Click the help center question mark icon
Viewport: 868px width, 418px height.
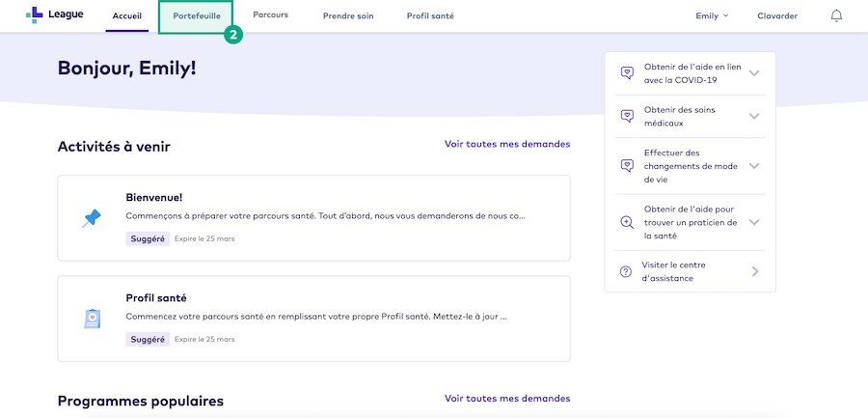pos(626,272)
